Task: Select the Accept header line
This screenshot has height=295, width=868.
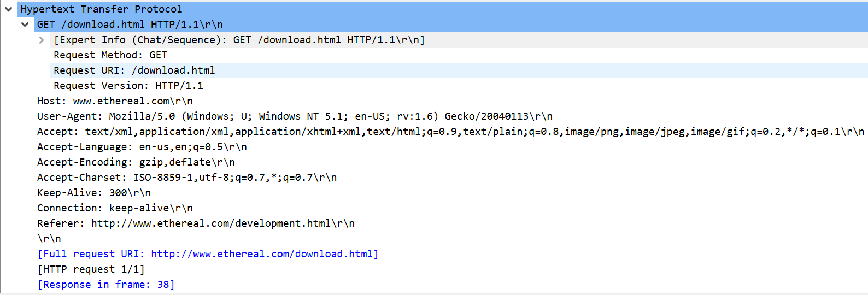Action: [x=450, y=132]
